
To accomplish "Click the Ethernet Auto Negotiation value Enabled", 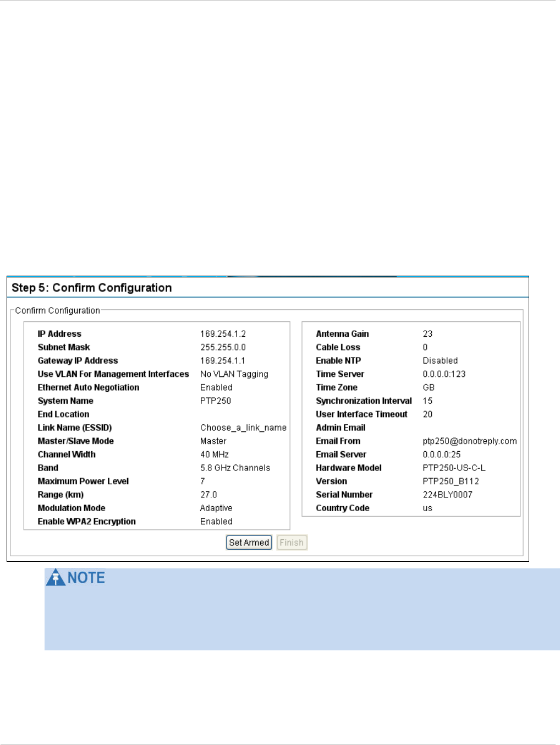I will click(x=216, y=387).
